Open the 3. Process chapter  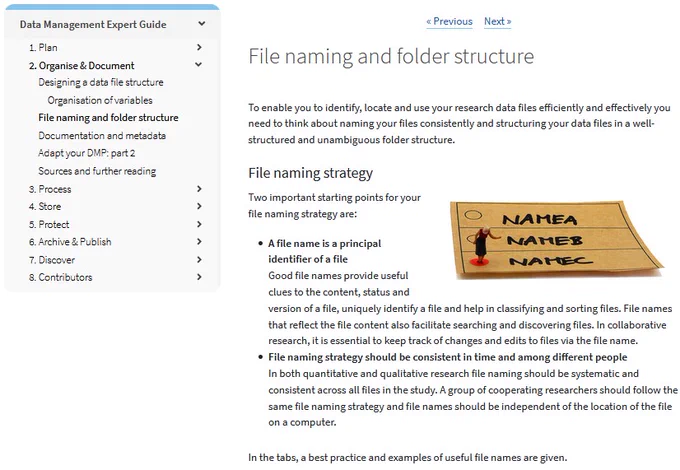click(50, 189)
